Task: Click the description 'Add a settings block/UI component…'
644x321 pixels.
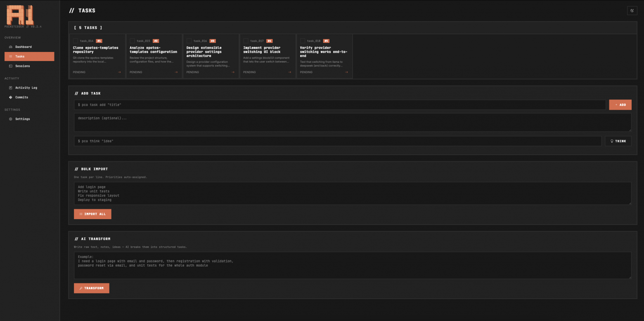Action: click(266, 60)
